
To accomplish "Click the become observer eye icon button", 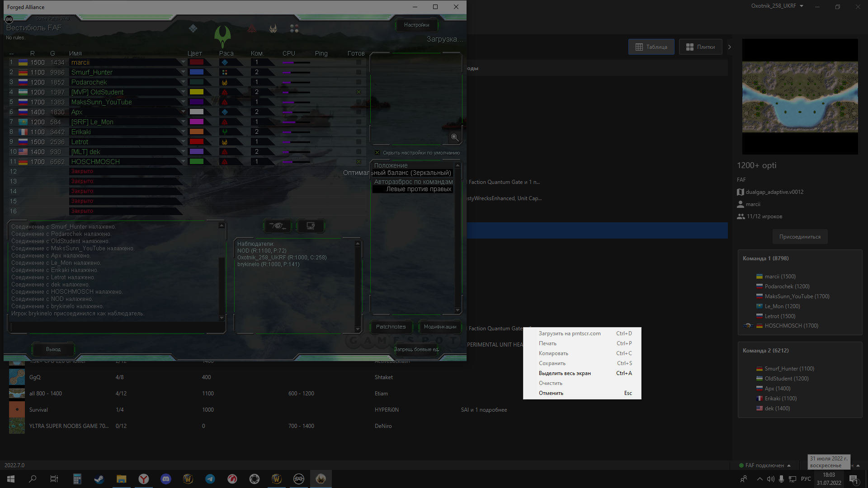I will click(x=277, y=225).
